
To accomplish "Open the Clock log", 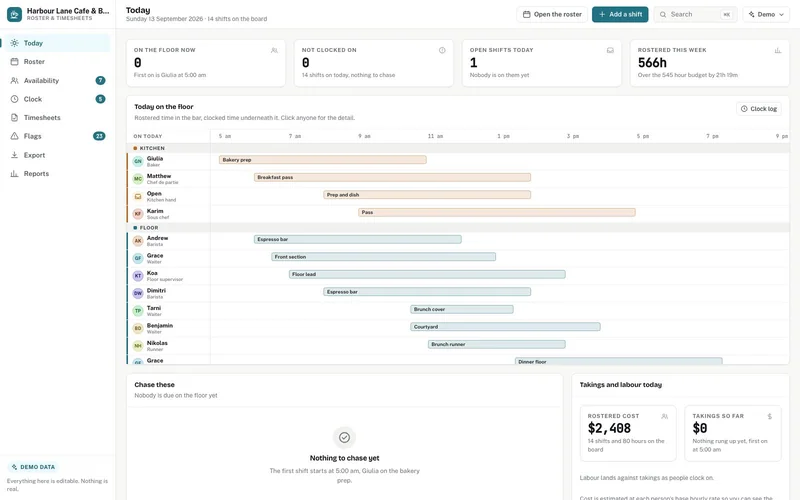I will (759, 109).
